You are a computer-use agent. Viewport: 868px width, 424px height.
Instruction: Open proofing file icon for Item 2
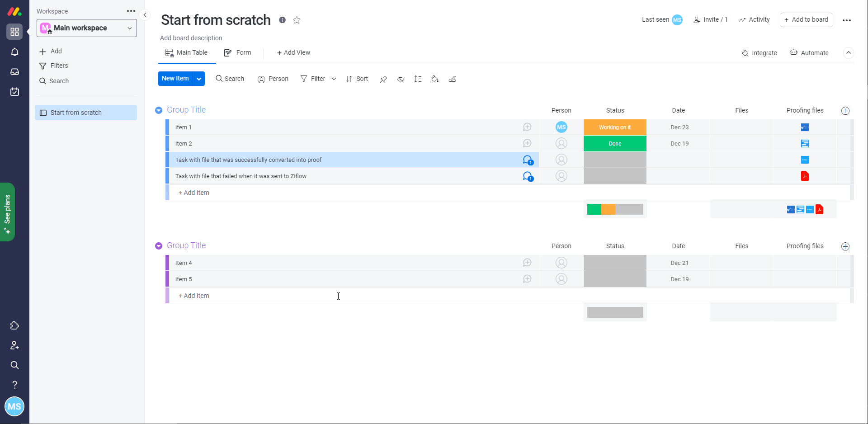click(805, 144)
